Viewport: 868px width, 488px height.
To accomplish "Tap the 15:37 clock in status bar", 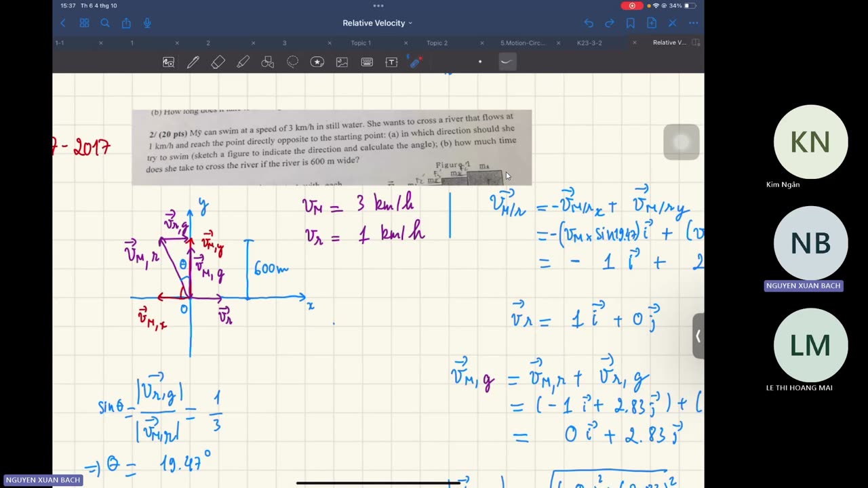I will [x=68, y=5].
